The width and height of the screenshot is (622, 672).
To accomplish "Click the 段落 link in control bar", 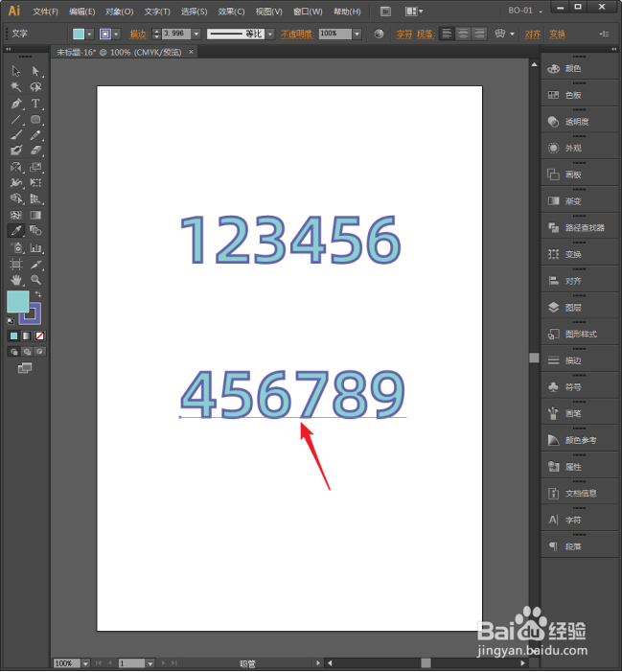I will click(425, 34).
